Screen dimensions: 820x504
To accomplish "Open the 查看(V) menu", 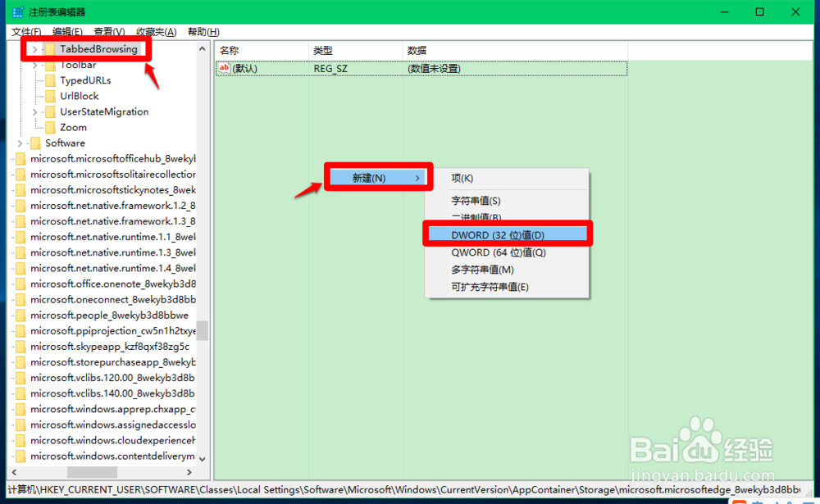I will tap(107, 31).
